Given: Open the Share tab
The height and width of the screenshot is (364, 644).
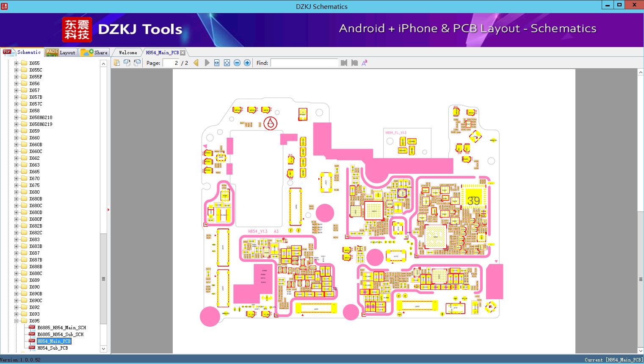Looking at the screenshot, I should pos(94,53).
